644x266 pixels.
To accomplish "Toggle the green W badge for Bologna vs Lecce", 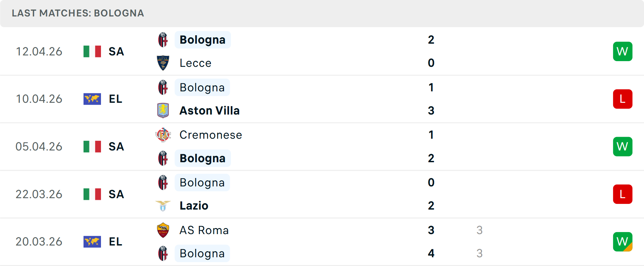I will pos(623,51).
